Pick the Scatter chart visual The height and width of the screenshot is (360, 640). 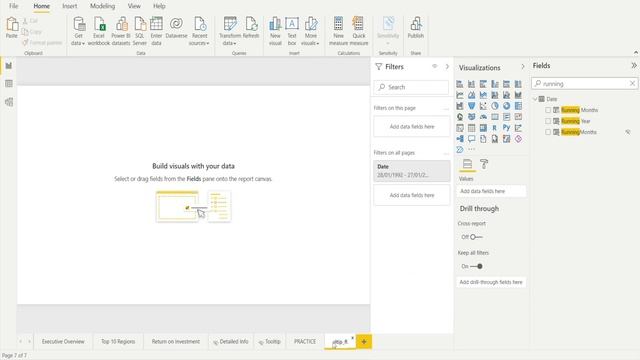coord(483,106)
